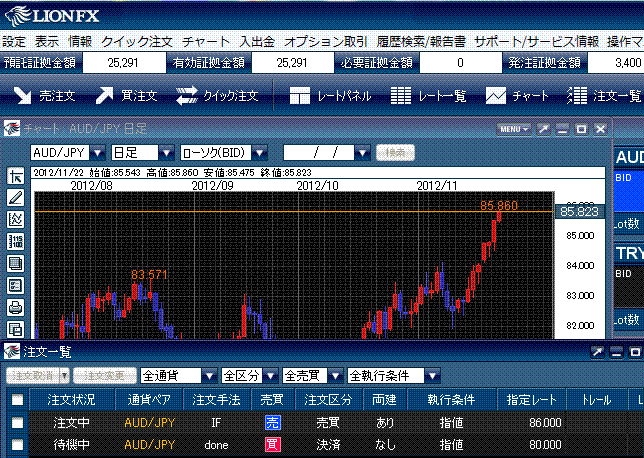644x458 pixels.
Task: Open the rate panel (レートパネル) icon
Action: (299, 96)
